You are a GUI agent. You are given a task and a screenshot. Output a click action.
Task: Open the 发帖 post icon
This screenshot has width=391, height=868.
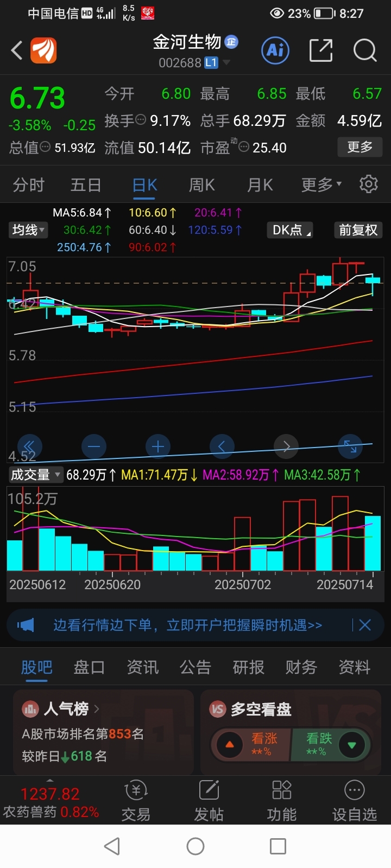pos(209,801)
